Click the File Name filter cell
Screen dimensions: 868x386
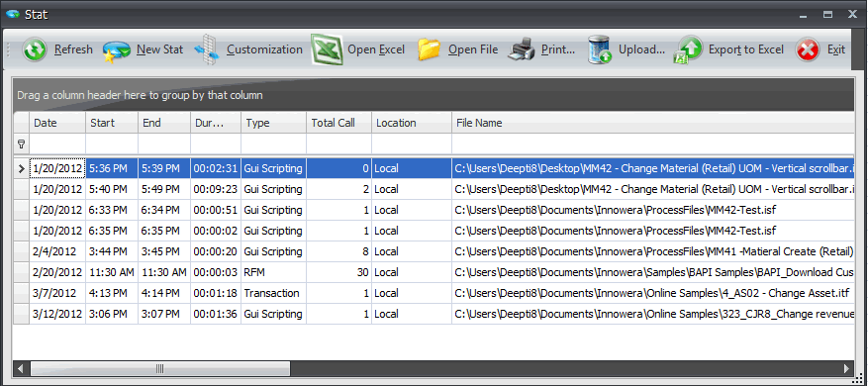tap(653, 144)
